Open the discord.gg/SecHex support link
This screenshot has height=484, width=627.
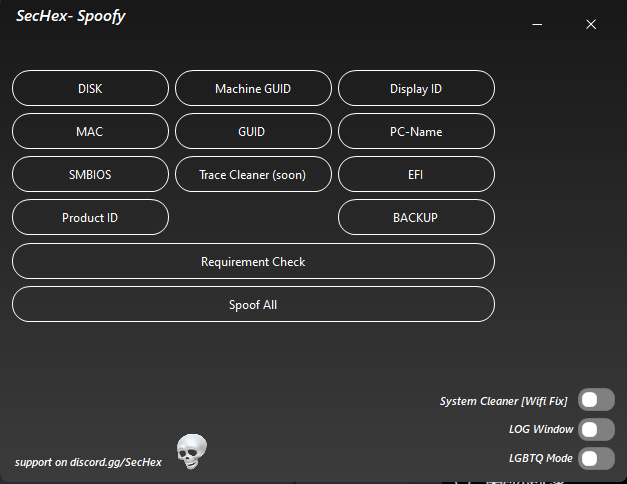click(88, 463)
